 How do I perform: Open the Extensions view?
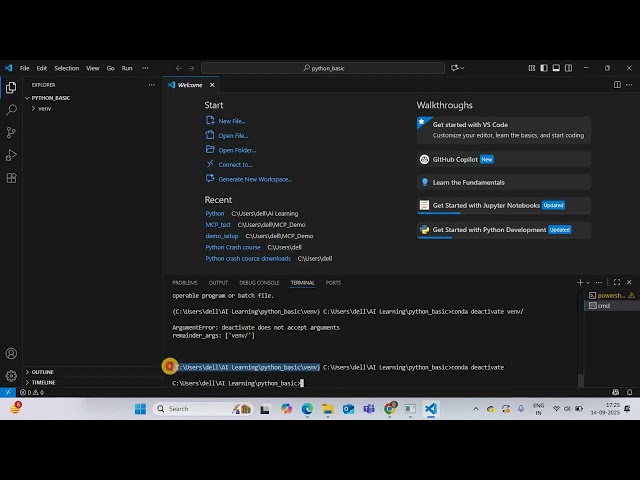[11, 178]
